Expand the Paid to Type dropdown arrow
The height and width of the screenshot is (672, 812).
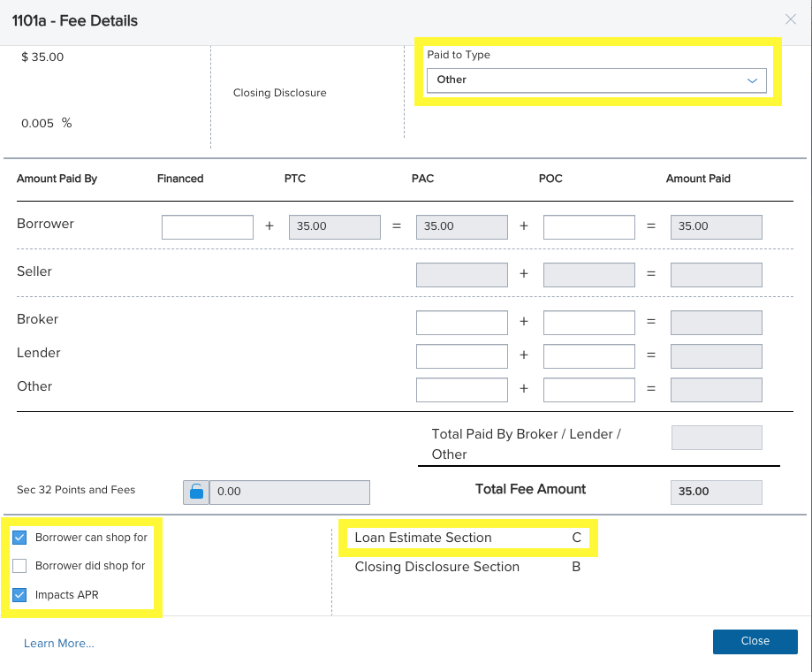coord(752,80)
